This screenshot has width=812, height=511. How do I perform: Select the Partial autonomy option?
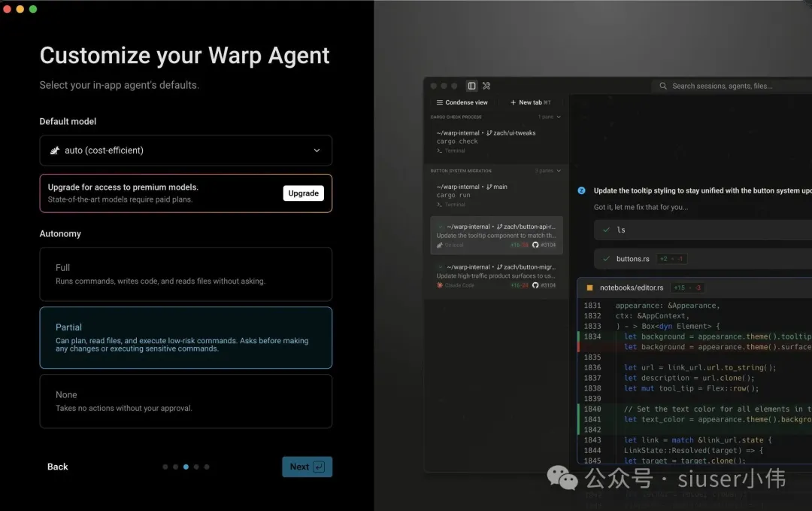pos(186,337)
